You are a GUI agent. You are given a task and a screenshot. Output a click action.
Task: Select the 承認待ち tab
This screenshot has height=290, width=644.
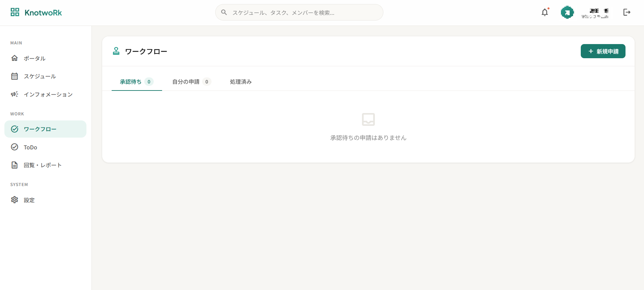click(136, 82)
